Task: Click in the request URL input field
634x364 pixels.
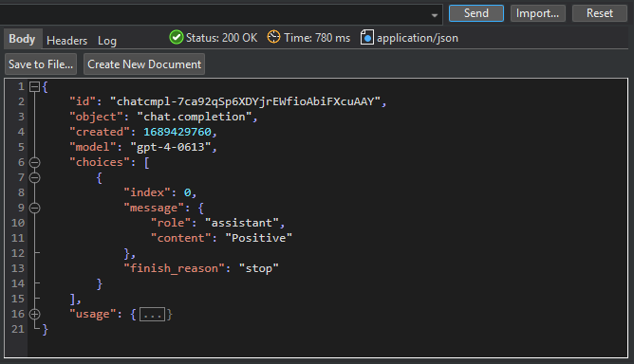Action: [x=214, y=15]
